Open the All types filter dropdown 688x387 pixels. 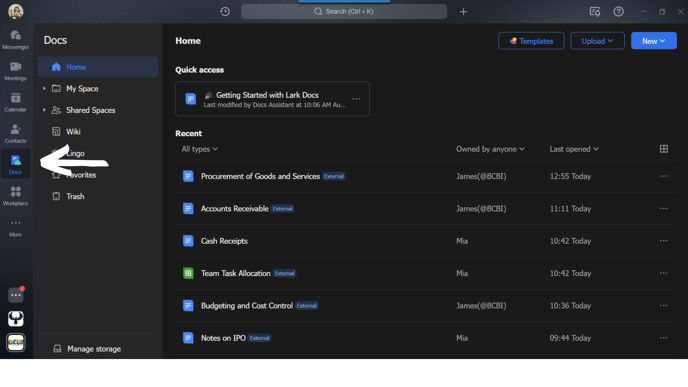pyautogui.click(x=200, y=149)
